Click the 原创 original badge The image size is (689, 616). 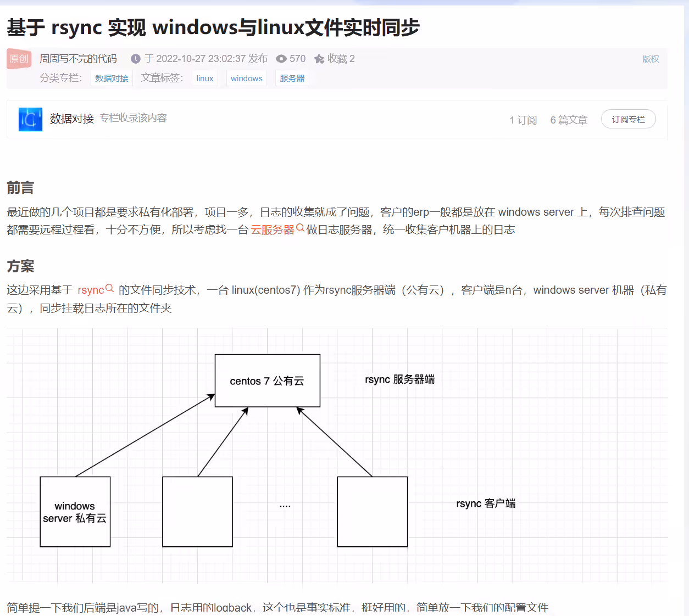(x=19, y=59)
